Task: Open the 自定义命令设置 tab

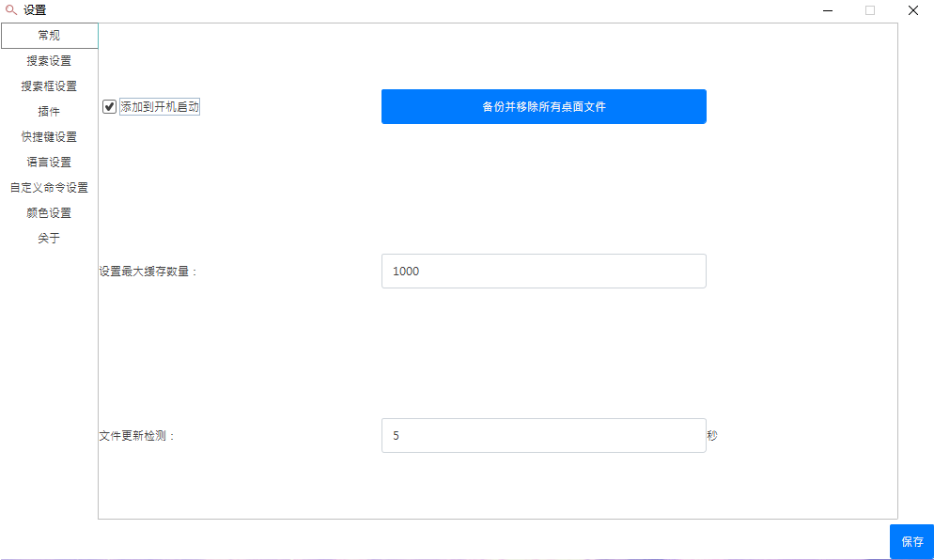Action: 49,188
